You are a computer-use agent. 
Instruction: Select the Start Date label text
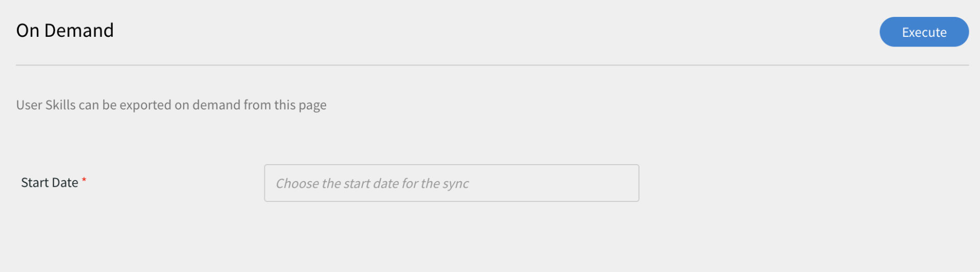50,183
